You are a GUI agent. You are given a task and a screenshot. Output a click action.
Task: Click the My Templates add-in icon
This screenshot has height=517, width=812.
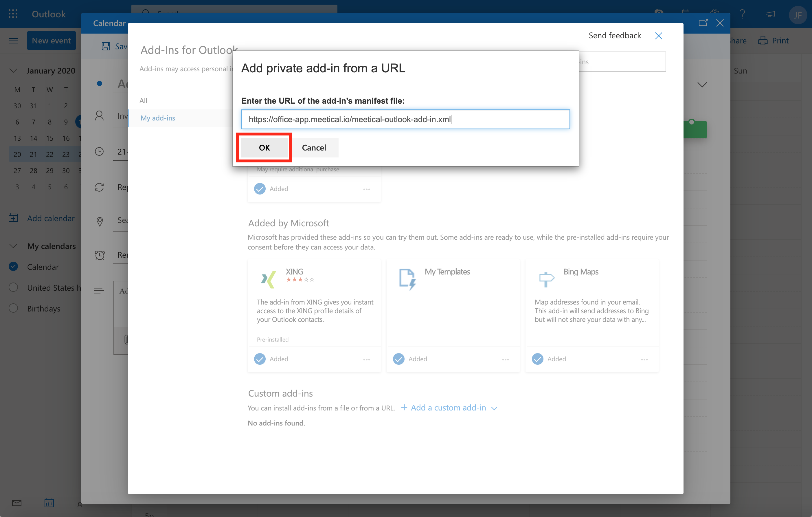click(x=407, y=279)
